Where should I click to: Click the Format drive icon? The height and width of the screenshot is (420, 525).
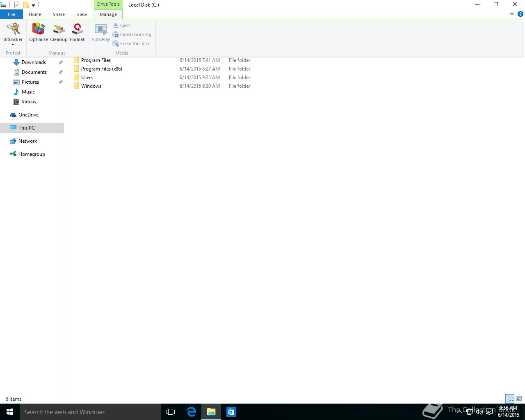pos(77,32)
